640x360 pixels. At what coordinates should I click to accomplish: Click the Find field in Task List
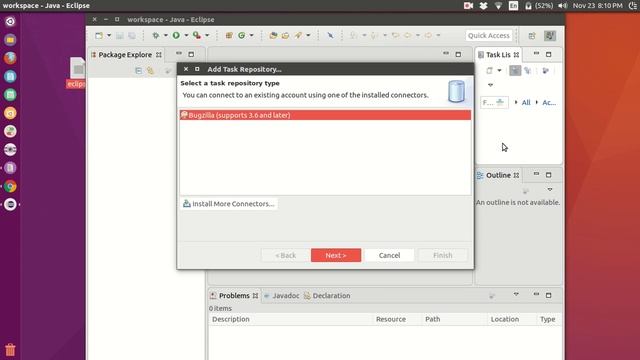click(x=494, y=102)
